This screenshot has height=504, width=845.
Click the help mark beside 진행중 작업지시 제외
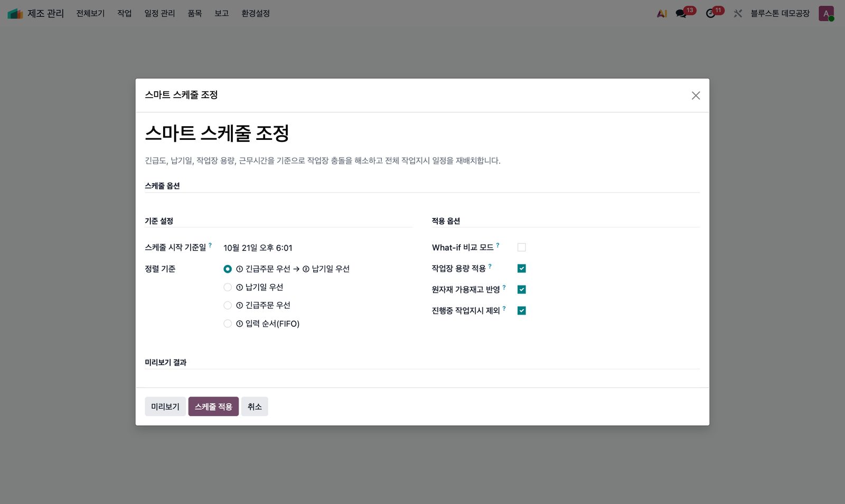point(504,308)
